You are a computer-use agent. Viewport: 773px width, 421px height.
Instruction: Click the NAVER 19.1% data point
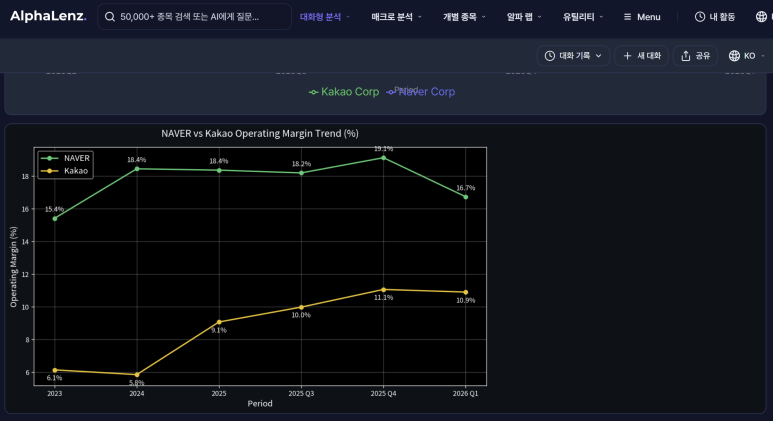[x=384, y=158]
